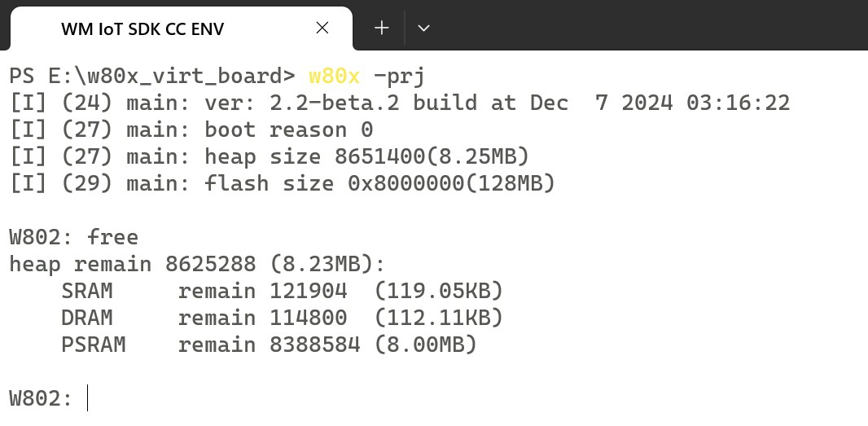The width and height of the screenshot is (868, 426).
Task: Click the PS E:\w80x_virt_board> prompt path
Action: point(151,76)
